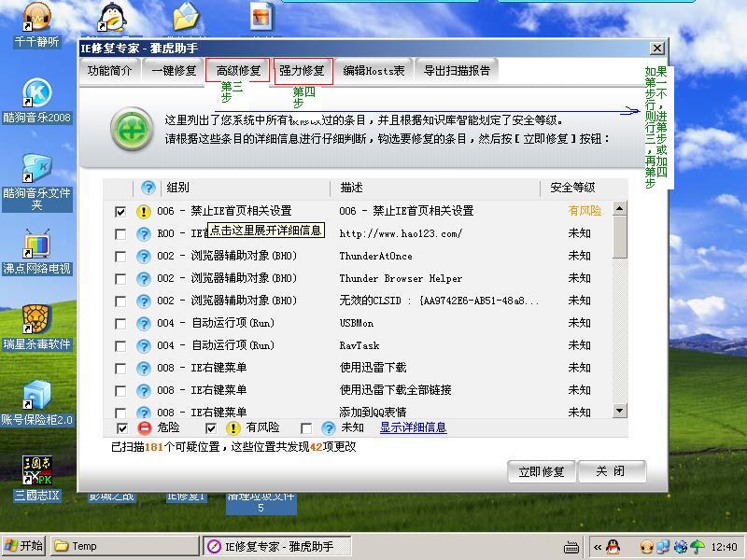Switch to 高级修复 tab

coord(238,70)
